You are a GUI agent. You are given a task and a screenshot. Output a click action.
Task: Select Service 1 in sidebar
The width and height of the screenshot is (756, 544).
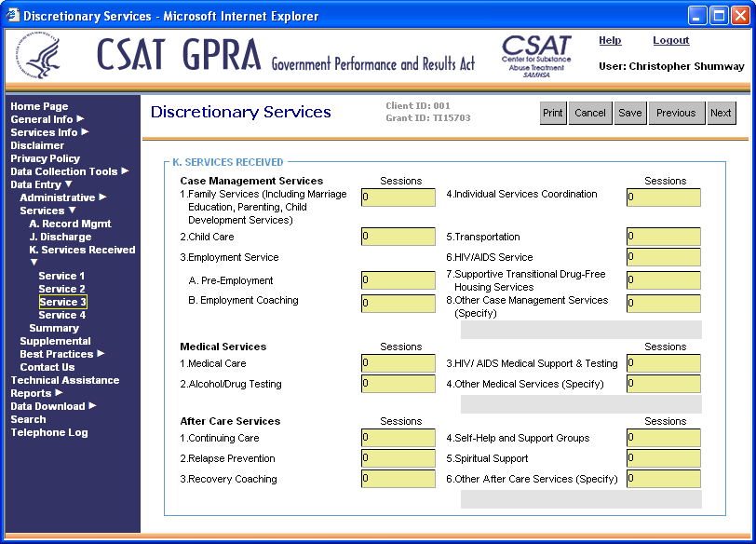[x=61, y=276]
